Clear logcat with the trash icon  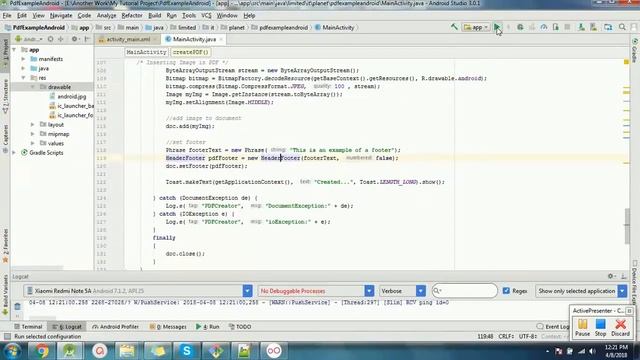[x=17, y=306]
